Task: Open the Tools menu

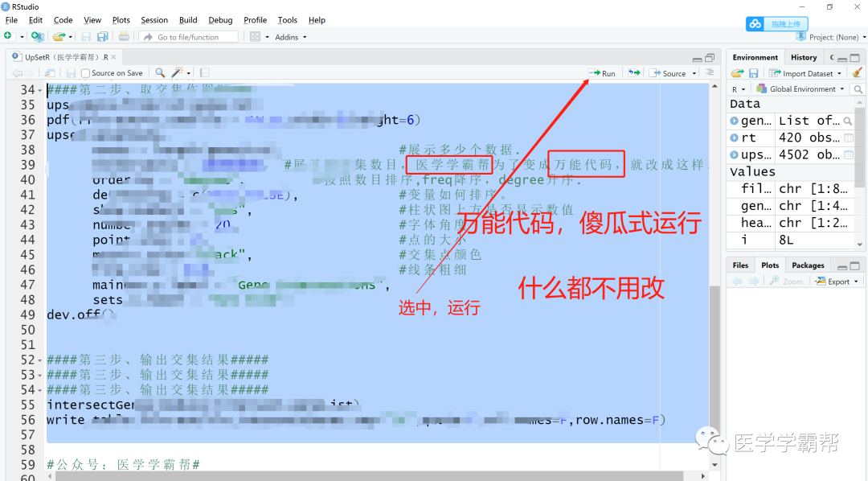Action: click(x=287, y=20)
